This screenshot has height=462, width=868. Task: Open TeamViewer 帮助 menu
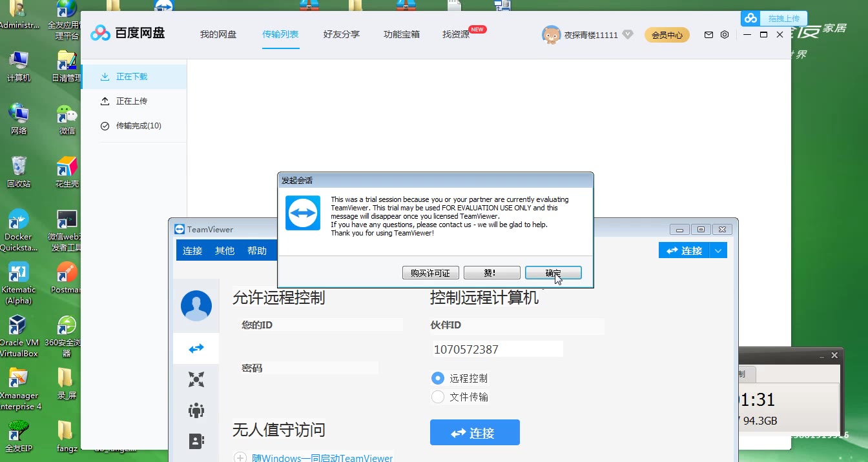(x=257, y=251)
